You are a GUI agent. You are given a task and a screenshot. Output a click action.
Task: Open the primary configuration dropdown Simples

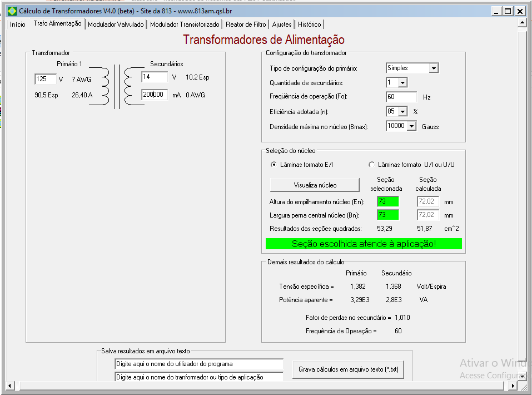click(412, 68)
